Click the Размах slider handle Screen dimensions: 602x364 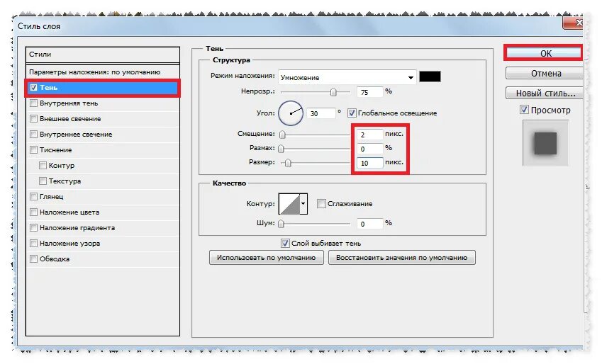(x=282, y=149)
